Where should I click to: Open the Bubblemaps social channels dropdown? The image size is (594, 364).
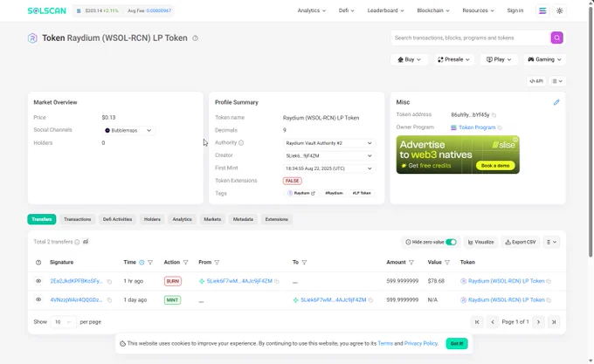point(128,131)
